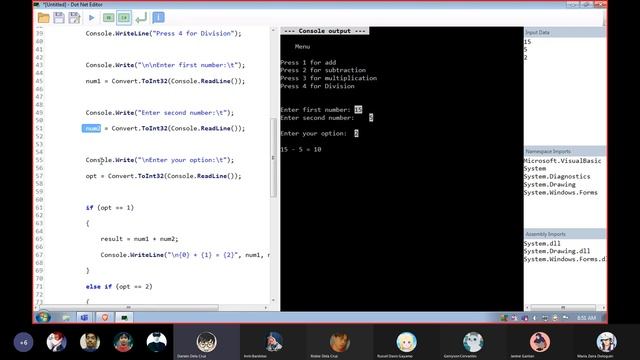
Task: Select Microsoft.VisualBasic namespace entry
Action: (x=562, y=161)
